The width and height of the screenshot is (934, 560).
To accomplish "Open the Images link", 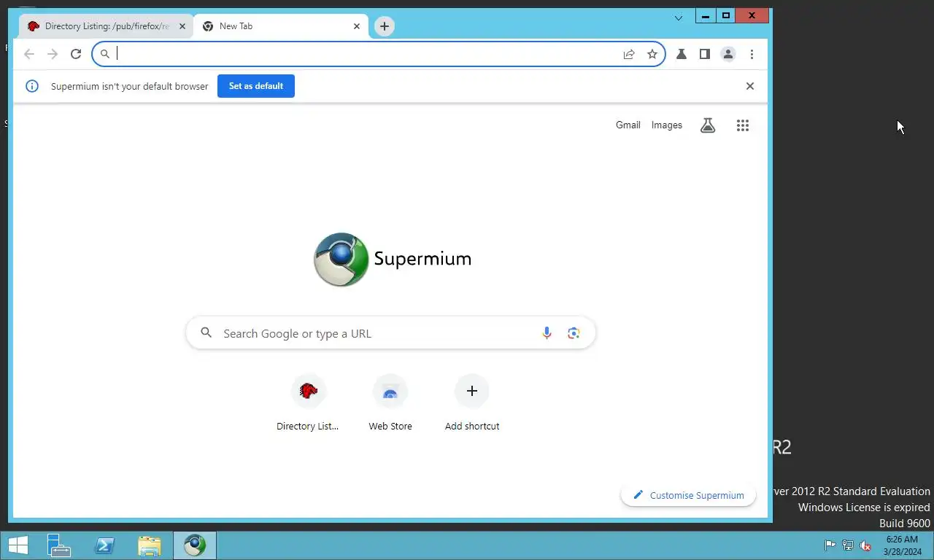I will [667, 125].
